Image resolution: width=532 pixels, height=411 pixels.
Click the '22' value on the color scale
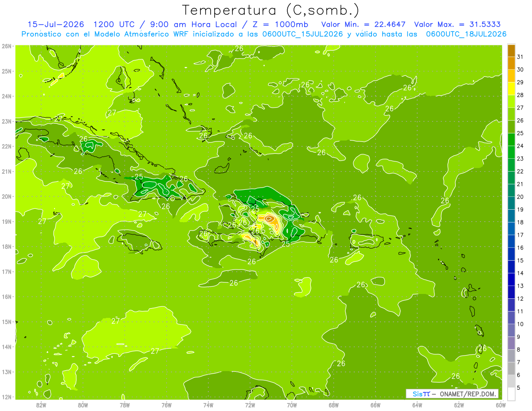click(520, 171)
